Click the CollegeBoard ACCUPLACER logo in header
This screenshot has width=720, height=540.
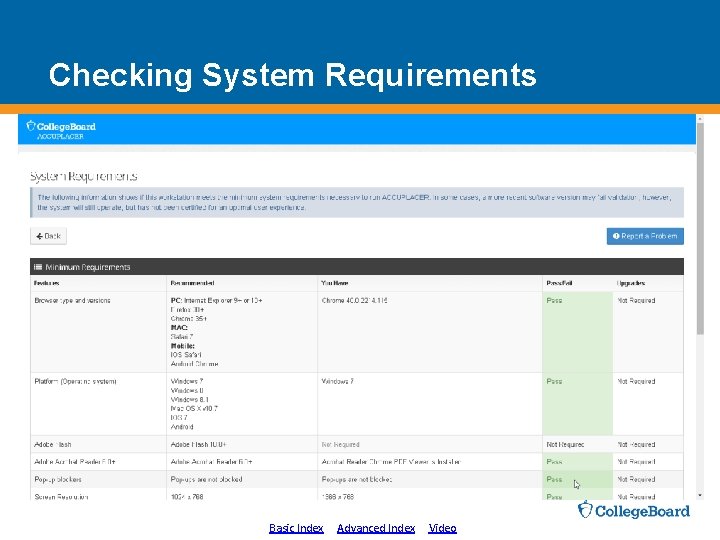click(x=61, y=130)
